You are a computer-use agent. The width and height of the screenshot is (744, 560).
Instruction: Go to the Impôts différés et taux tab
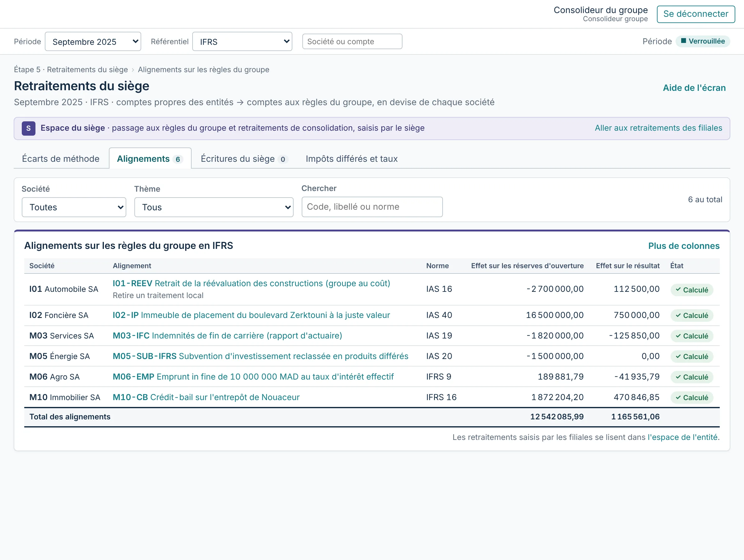click(351, 158)
